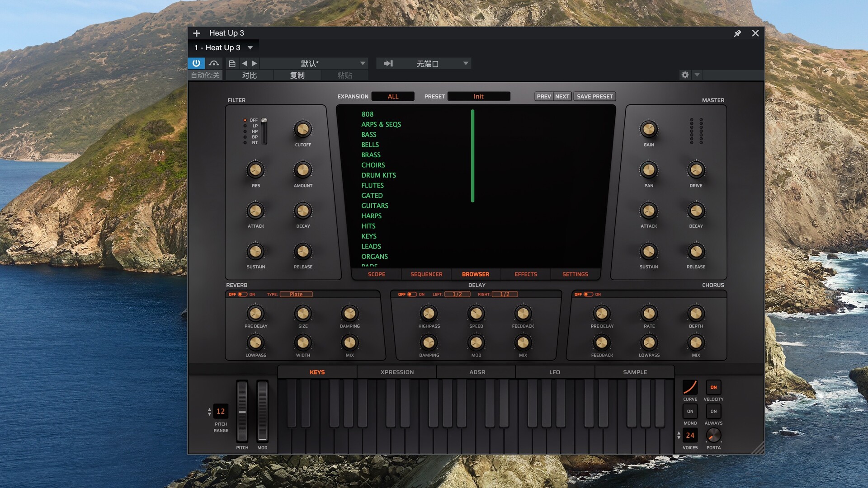Toggle the VELOCITY ON button
This screenshot has width=868, height=488.
click(713, 387)
